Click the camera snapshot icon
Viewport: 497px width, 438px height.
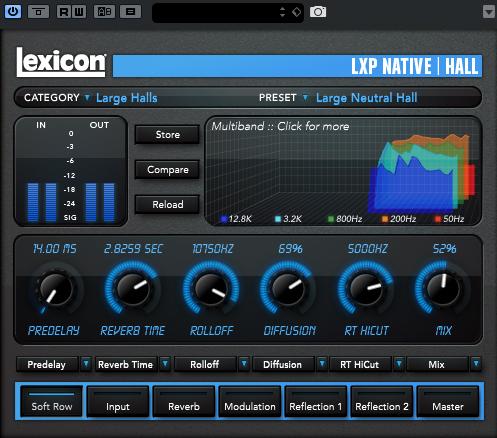coord(318,12)
